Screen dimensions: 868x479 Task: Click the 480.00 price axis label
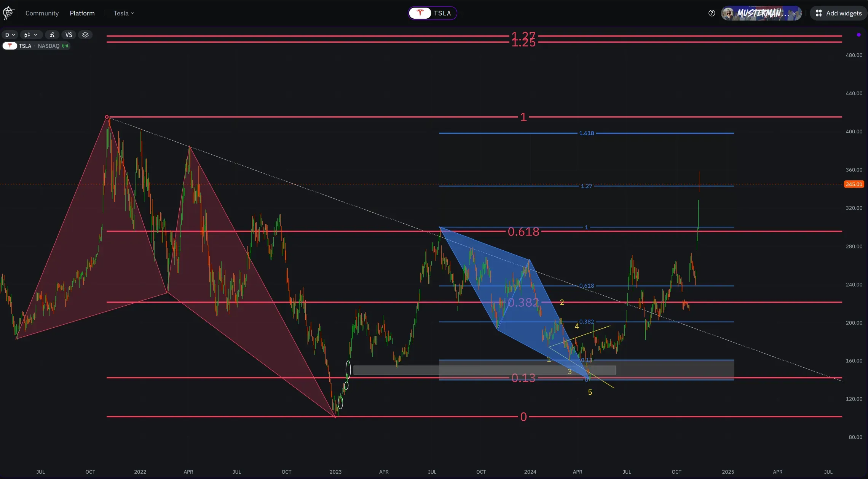854,55
